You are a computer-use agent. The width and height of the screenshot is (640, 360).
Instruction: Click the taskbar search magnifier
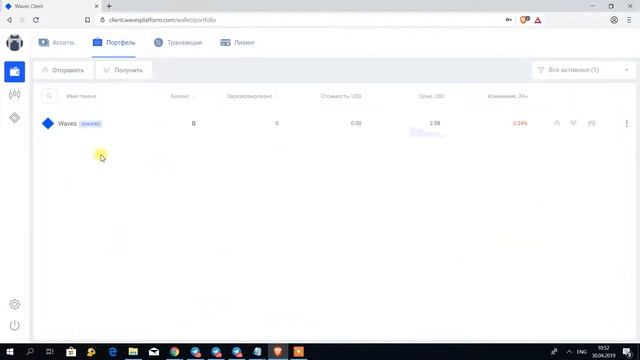point(30,351)
